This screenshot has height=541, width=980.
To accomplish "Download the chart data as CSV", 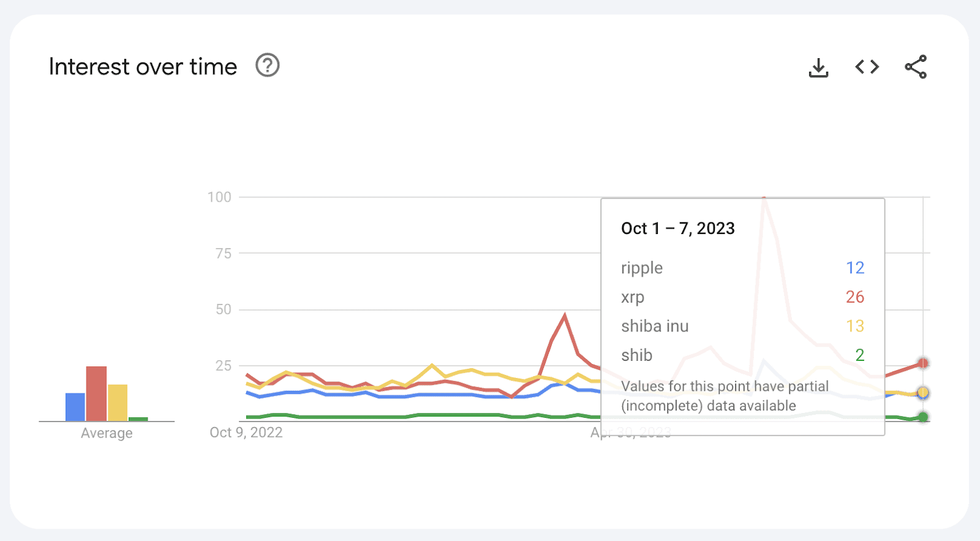I will [x=818, y=67].
